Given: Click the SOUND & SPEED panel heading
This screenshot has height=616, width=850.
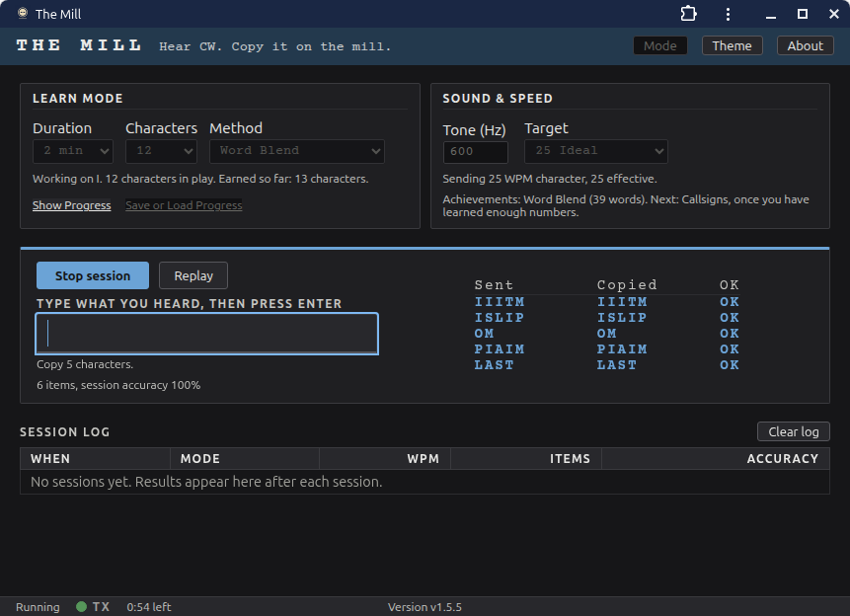Looking at the screenshot, I should point(498,98).
